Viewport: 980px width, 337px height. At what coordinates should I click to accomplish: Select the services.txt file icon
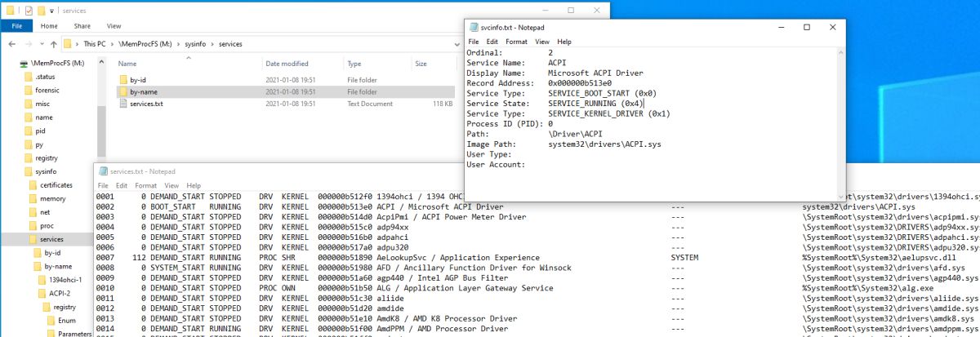click(x=122, y=104)
